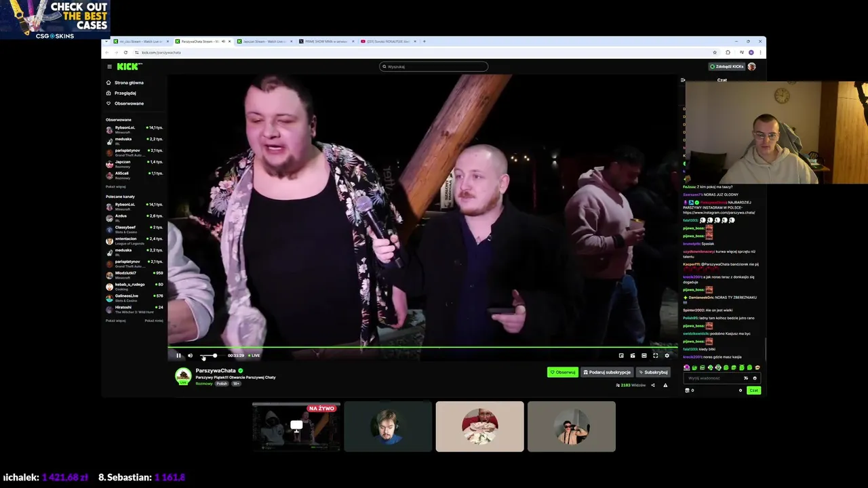Open user profile avatar menu
The width and height of the screenshot is (868, 488).
click(x=751, y=66)
